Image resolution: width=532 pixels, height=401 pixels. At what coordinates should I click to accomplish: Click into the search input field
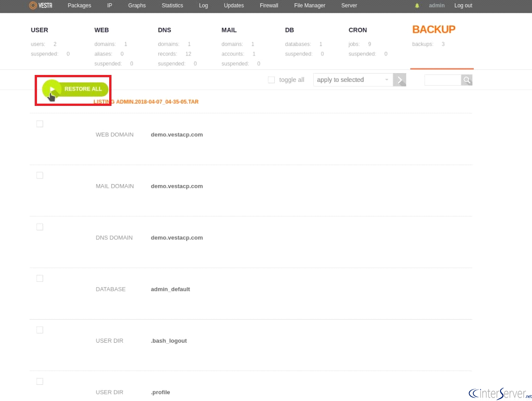click(443, 80)
